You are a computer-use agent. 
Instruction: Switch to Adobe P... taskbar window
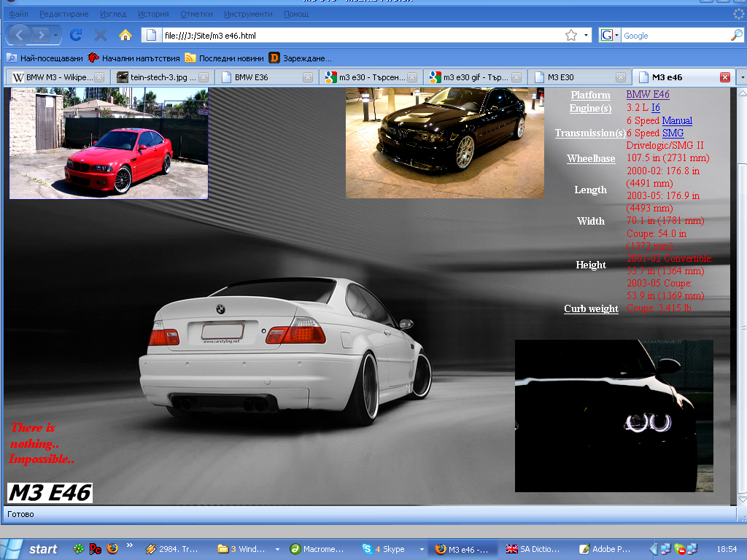pyautogui.click(x=606, y=549)
